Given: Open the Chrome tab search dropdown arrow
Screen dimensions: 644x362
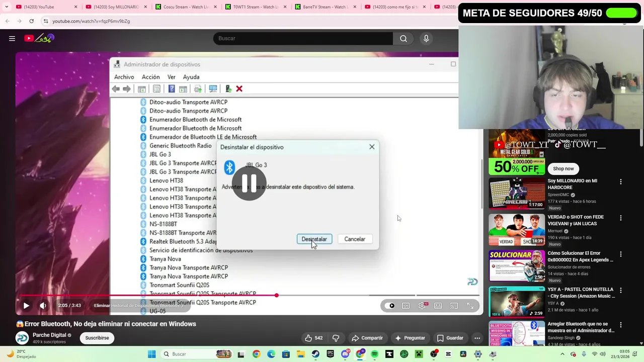Looking at the screenshot, I should [x=7, y=7].
